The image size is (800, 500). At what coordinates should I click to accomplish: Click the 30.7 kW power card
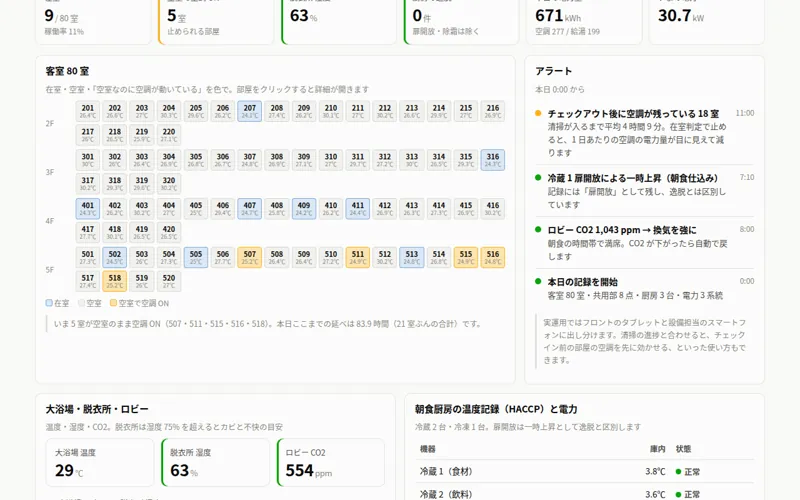coord(707,22)
